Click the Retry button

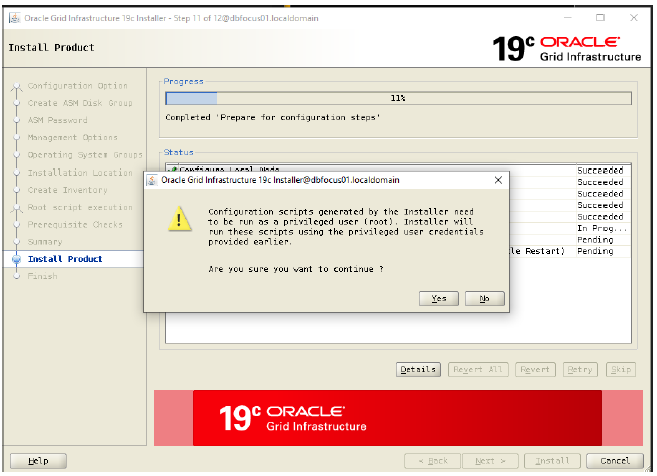pos(580,370)
